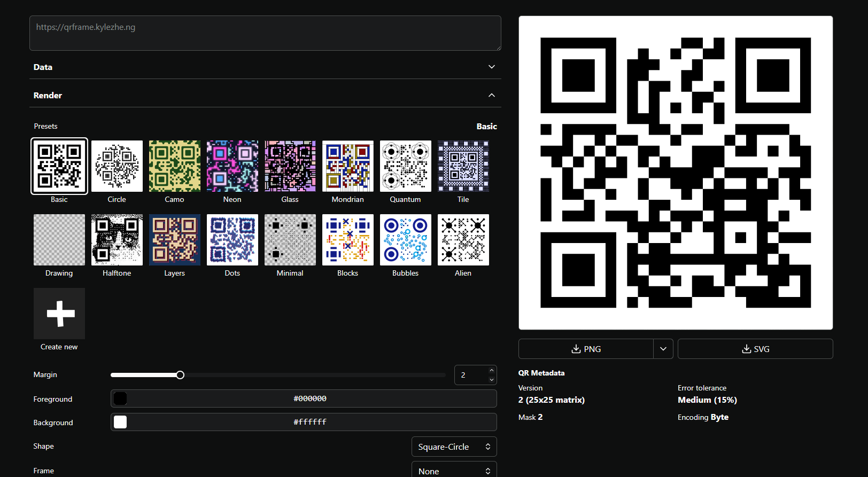The image size is (868, 477).
Task: Click the 'Encoding Byte' text
Action: [703, 417]
